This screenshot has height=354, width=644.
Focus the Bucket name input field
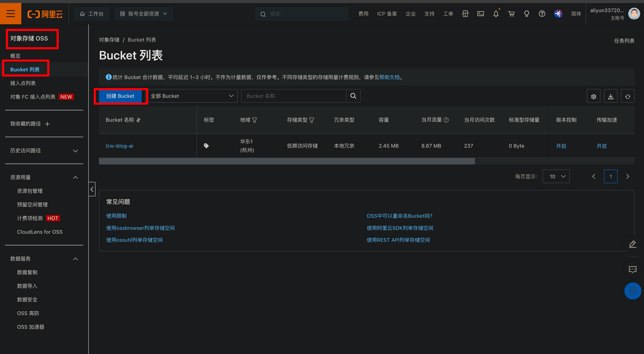click(294, 96)
